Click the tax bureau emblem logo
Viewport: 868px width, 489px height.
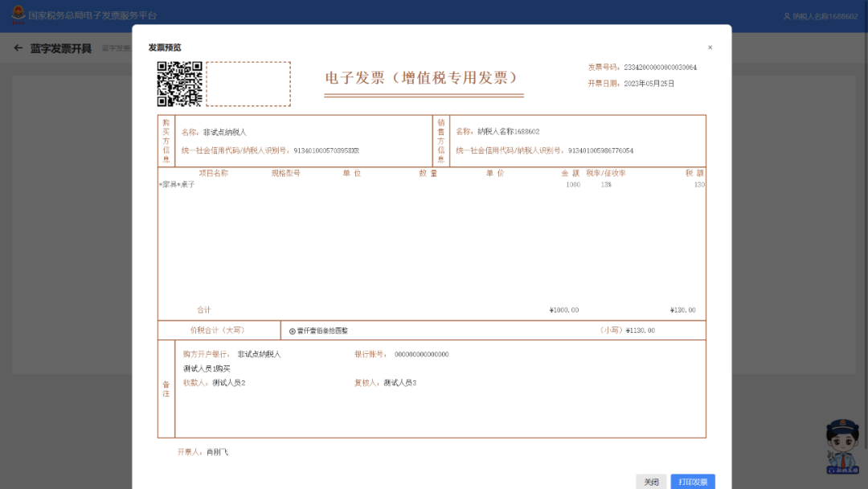(18, 14)
